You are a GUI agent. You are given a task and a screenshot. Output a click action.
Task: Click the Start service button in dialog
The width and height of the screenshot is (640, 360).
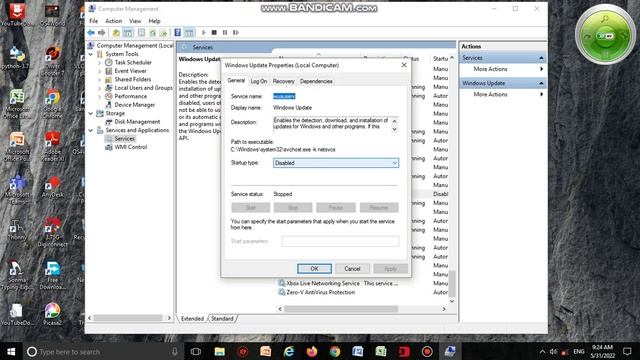251,208
